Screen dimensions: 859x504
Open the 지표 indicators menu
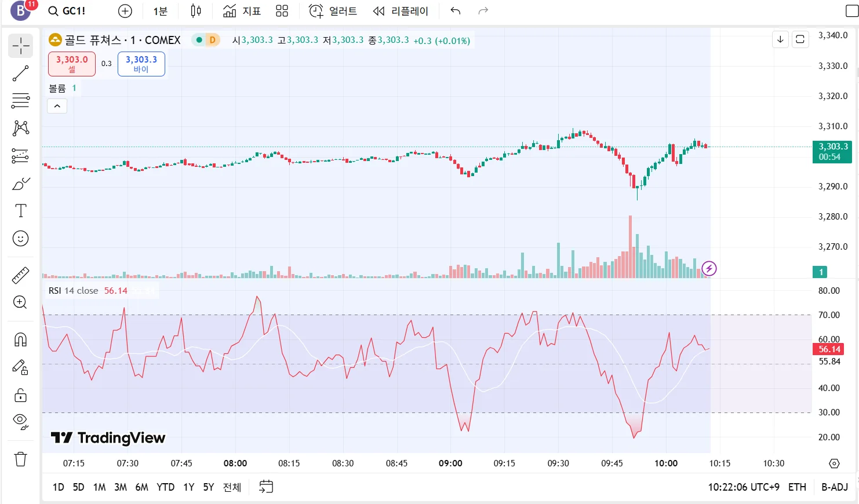(242, 11)
